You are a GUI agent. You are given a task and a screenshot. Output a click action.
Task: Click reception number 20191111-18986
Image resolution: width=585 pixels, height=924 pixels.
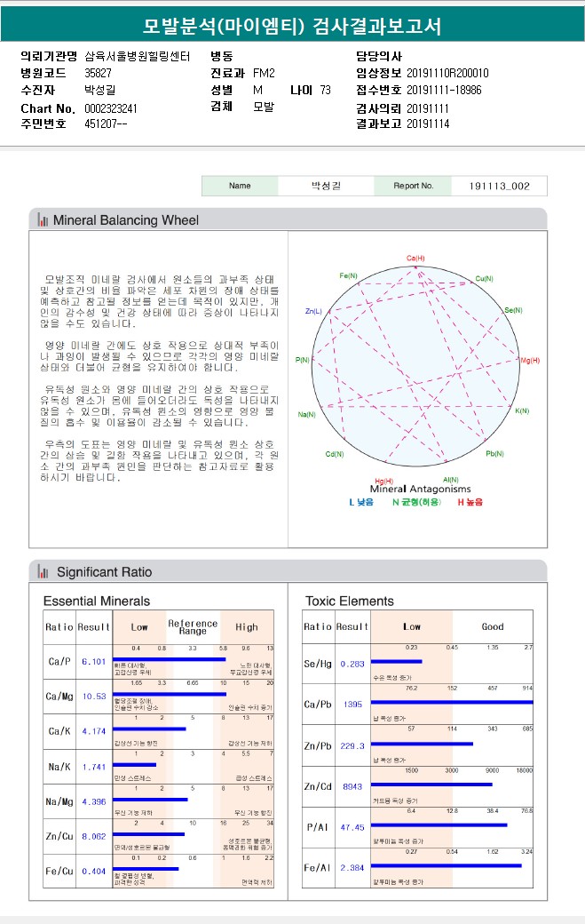(444, 90)
